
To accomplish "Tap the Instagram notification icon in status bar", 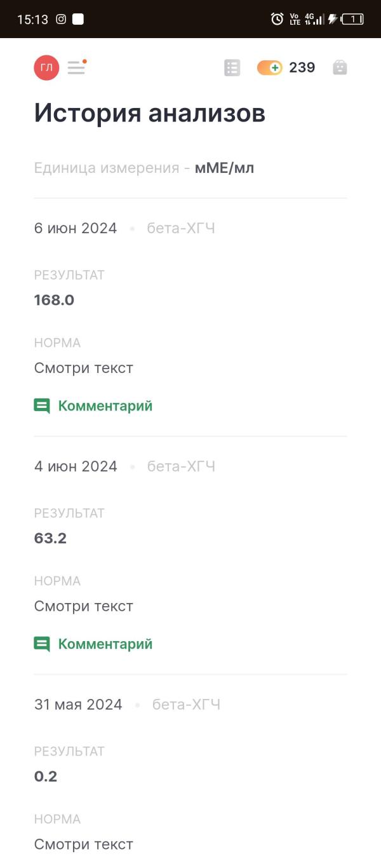I will 61,19.
